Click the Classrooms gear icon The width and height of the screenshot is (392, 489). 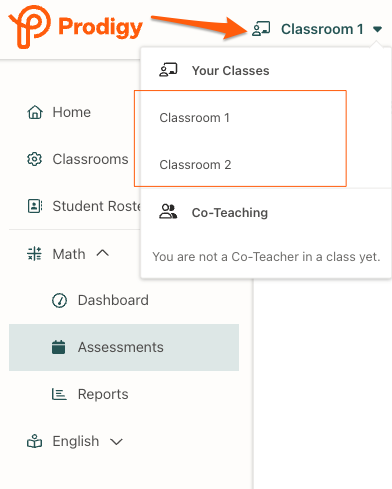point(34,159)
